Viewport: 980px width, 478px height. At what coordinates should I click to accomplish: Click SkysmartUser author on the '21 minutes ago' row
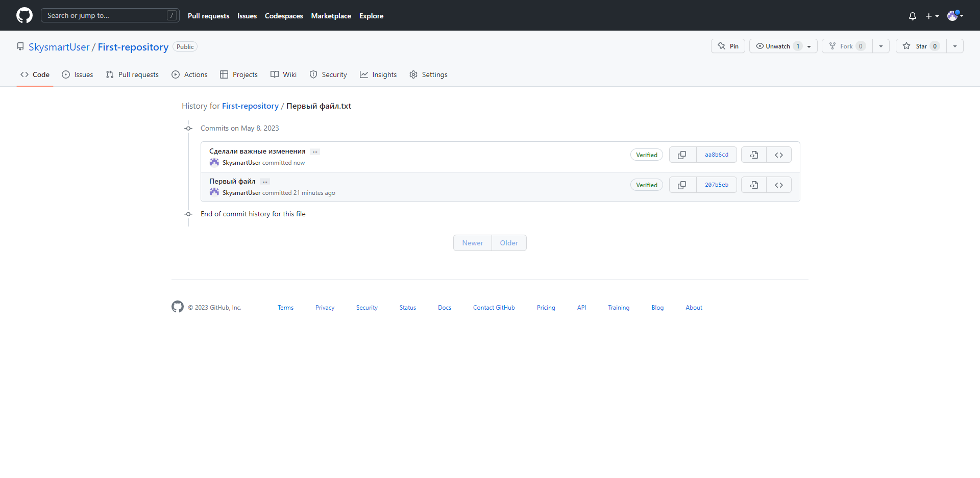(x=241, y=193)
